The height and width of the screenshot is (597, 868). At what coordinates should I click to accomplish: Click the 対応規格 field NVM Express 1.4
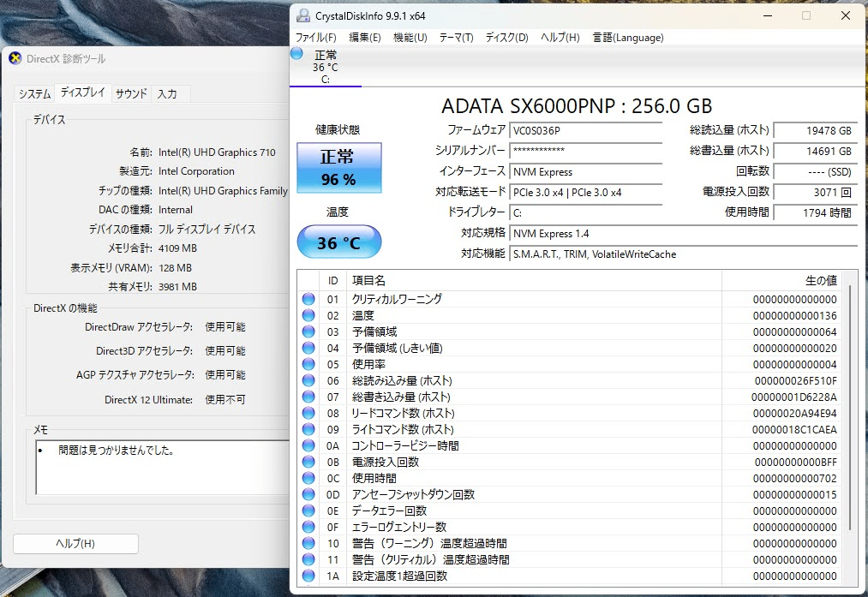(x=683, y=234)
